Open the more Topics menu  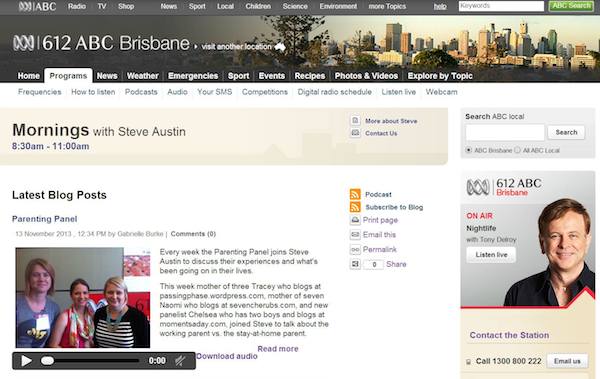point(387,6)
